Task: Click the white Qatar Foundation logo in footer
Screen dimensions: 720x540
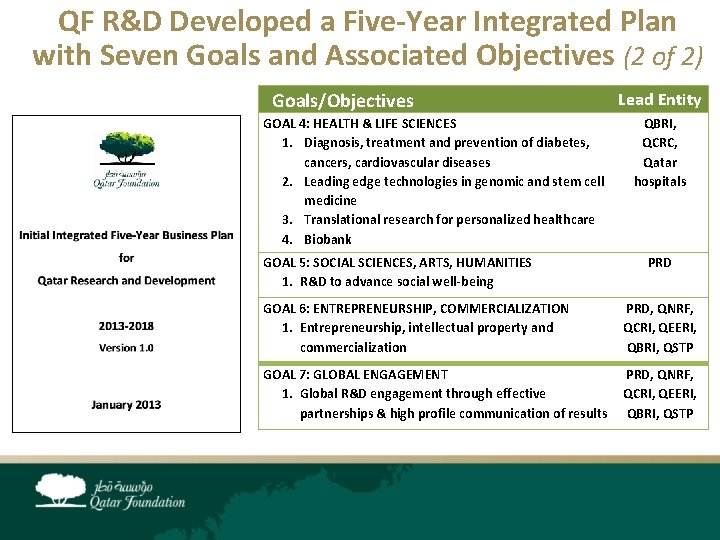Action: (x=110, y=492)
